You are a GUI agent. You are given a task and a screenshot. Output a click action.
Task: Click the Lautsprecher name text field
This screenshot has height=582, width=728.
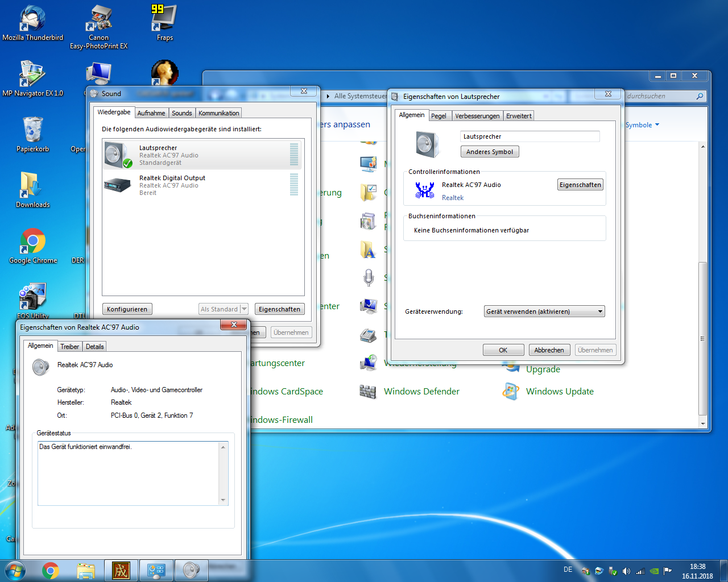(x=530, y=136)
